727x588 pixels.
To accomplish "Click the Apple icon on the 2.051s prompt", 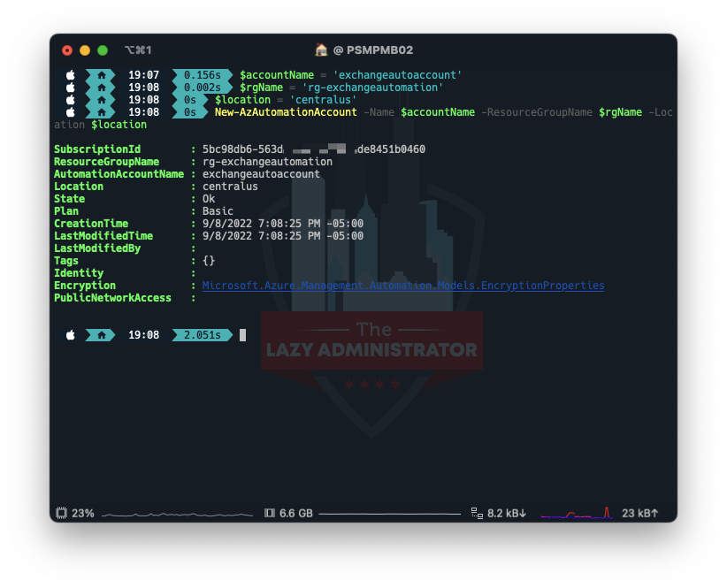I will (x=71, y=334).
